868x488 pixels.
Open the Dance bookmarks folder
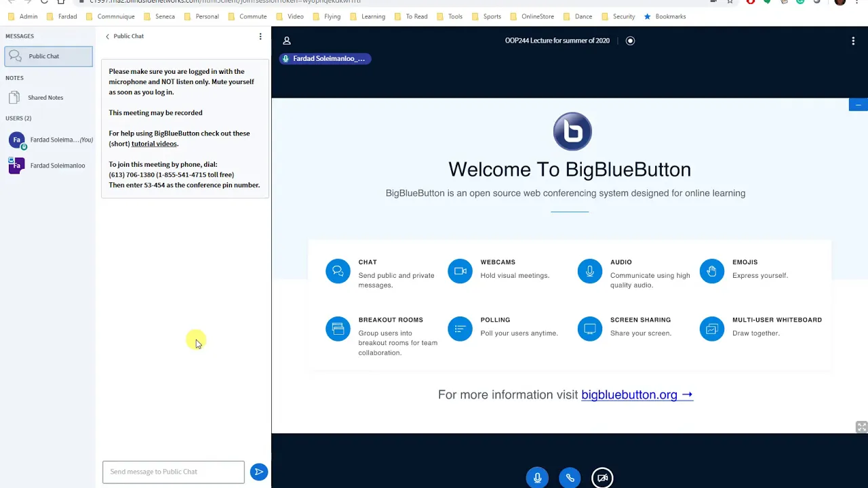tap(578, 16)
